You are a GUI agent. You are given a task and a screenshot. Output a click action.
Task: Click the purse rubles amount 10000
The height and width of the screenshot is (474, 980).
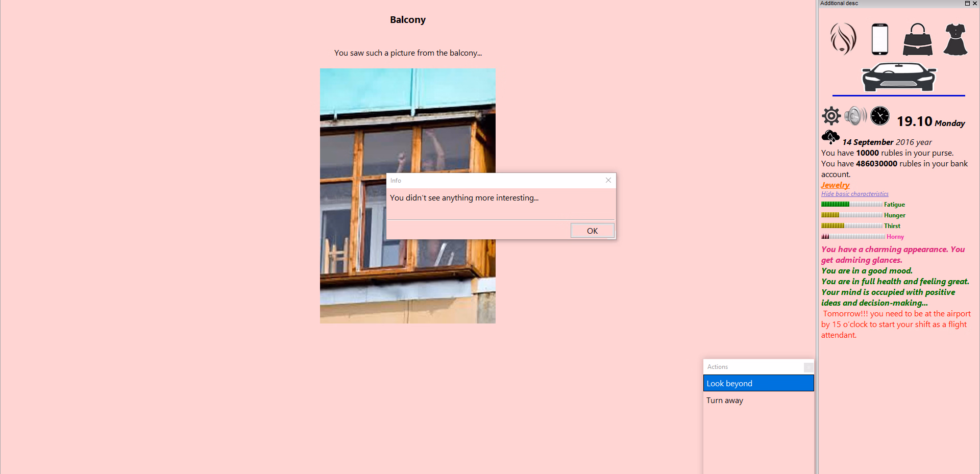click(x=867, y=153)
